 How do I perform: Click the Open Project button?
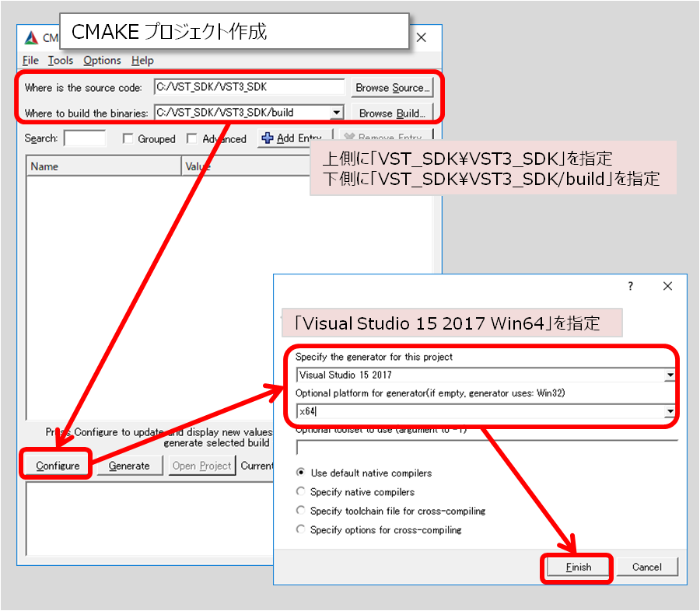(x=201, y=466)
